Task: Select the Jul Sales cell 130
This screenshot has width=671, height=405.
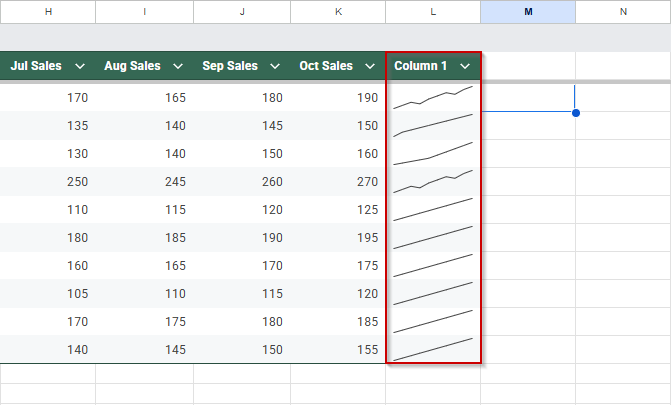Action: coord(48,154)
